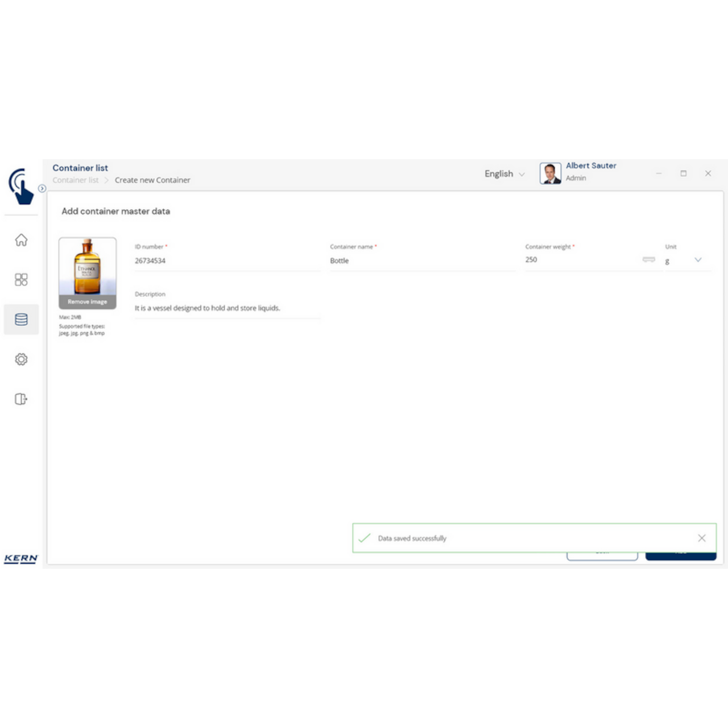This screenshot has width=728, height=728.
Task: Click the Remove image button
Action: coord(87,302)
